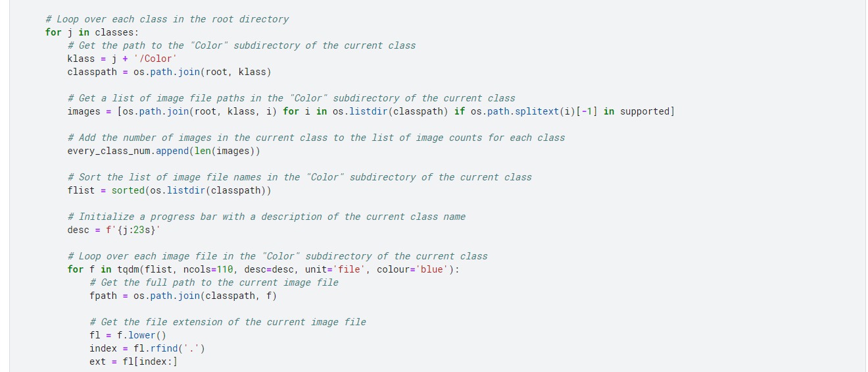This screenshot has width=868, height=372.
Task: Click the fl = f.lower() line
Action: pos(128,335)
